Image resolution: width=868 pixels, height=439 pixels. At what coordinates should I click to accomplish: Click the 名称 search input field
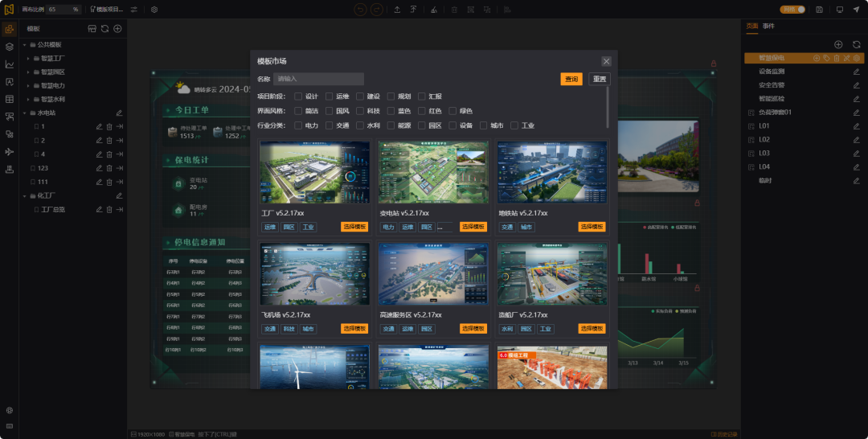(x=318, y=79)
